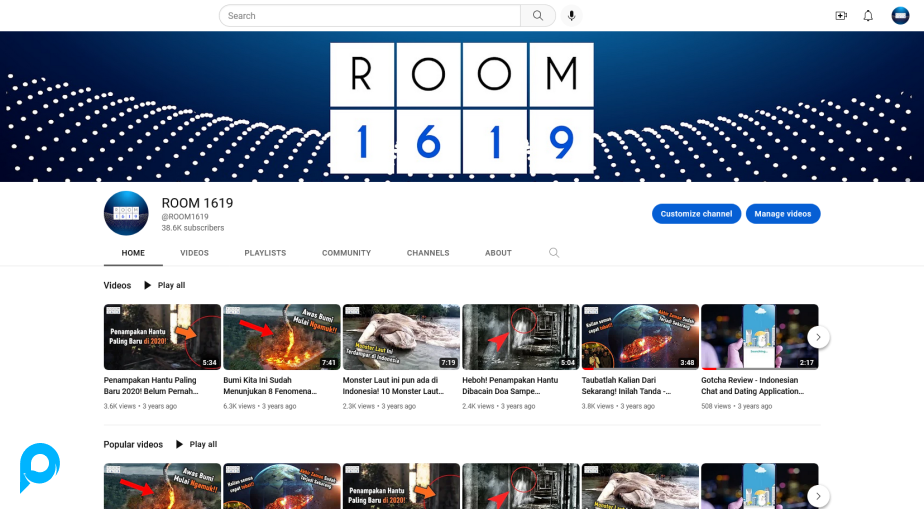Image resolution: width=924 pixels, height=509 pixels.
Task: Click the Manage videos button
Action: click(783, 214)
